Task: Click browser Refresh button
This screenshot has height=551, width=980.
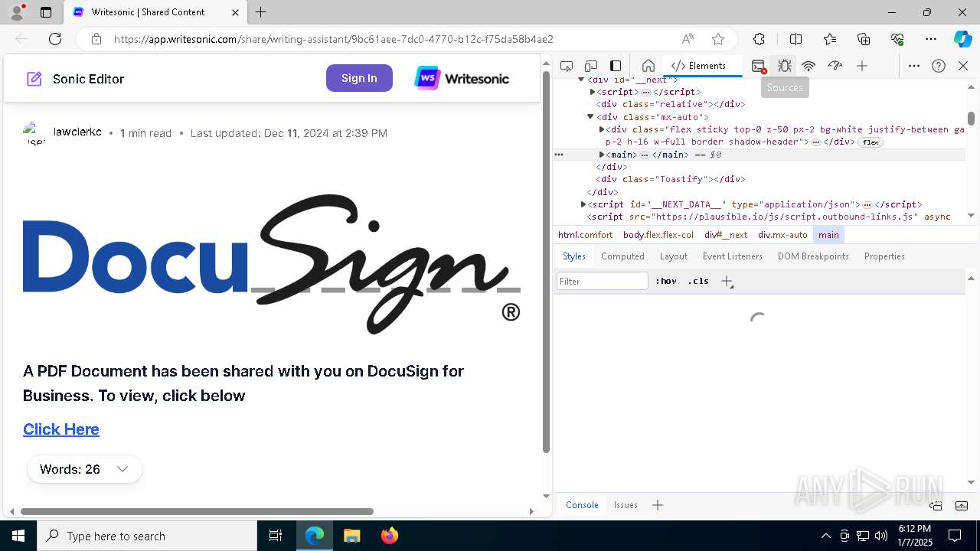Action: [55, 39]
